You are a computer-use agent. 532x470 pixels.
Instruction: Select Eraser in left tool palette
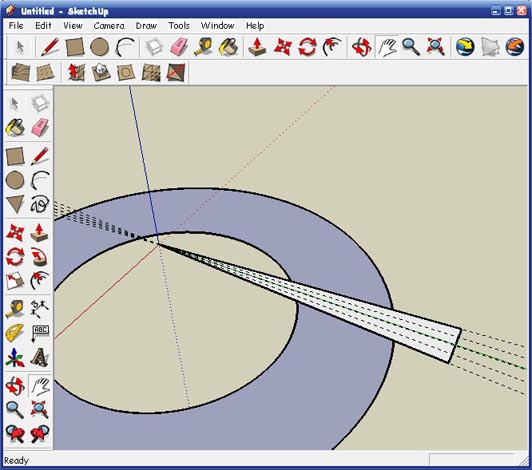(x=40, y=128)
